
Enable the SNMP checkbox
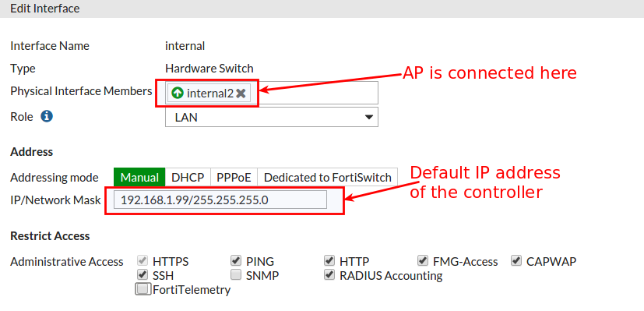236,274
